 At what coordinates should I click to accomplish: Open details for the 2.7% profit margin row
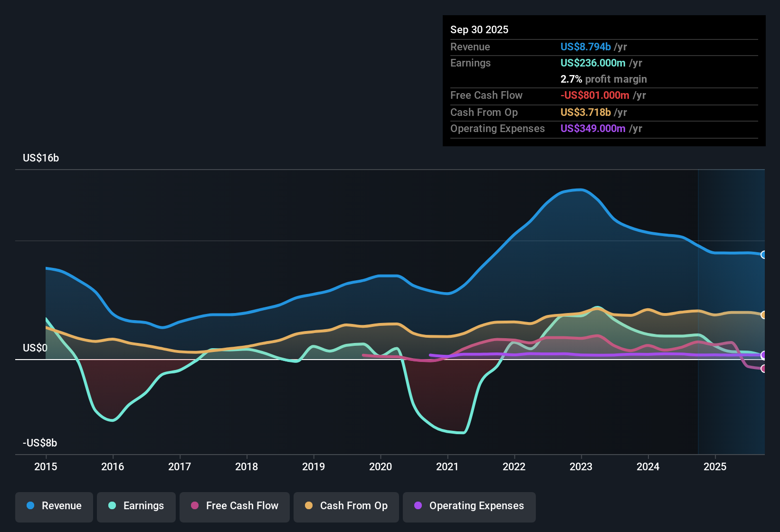click(x=603, y=79)
